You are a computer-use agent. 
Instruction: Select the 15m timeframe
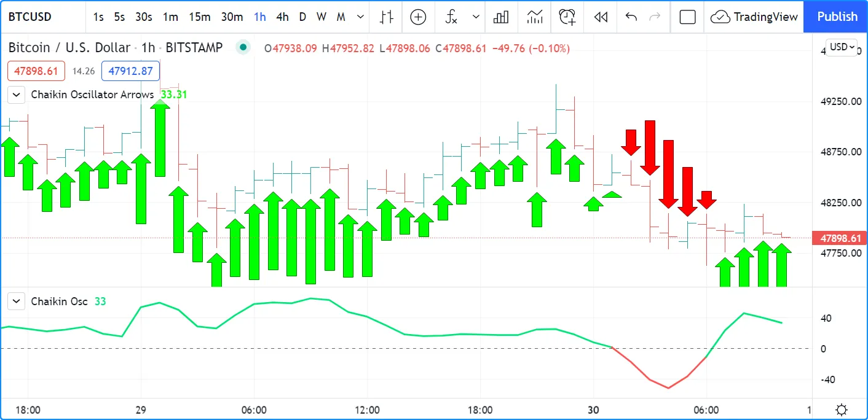coord(199,17)
